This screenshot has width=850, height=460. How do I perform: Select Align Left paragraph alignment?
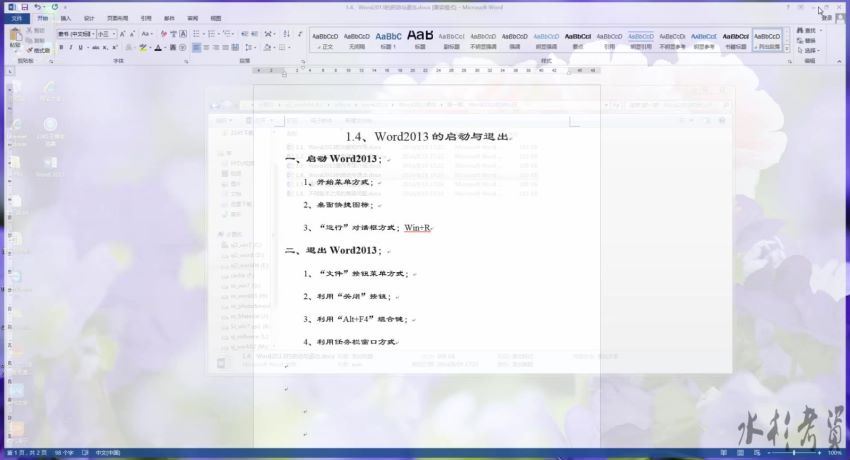[x=196, y=48]
